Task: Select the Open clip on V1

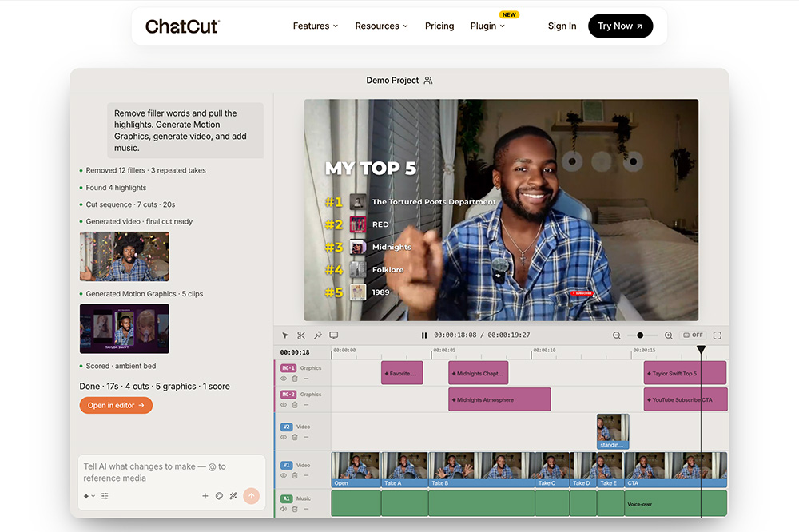Action: 356,470
